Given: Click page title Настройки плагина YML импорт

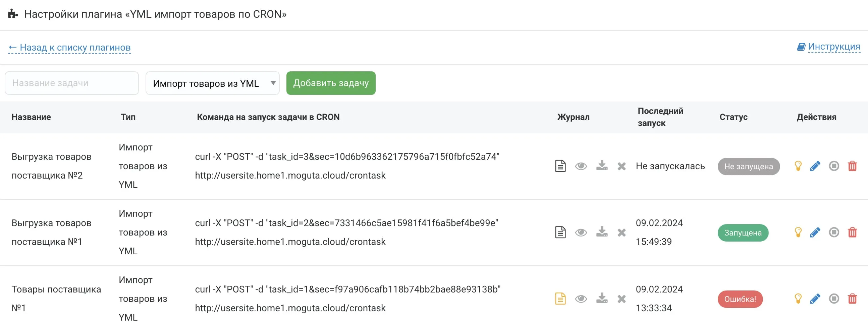Looking at the screenshot, I should tap(155, 14).
